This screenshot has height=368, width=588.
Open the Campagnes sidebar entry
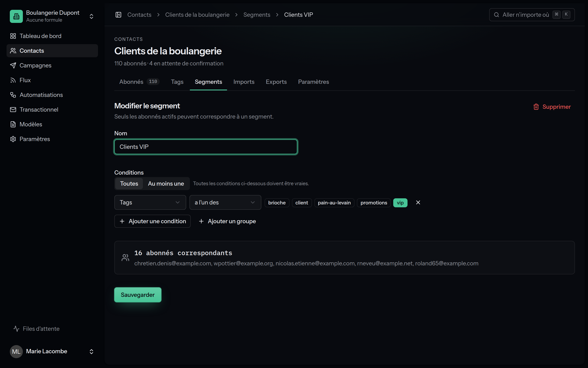pyautogui.click(x=52, y=65)
